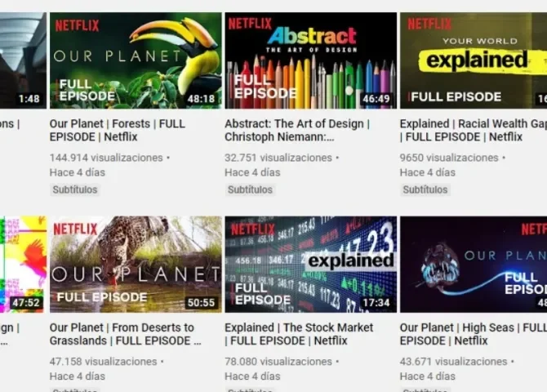Click 'Hace 4 días' under Racial Wealth Gap

tap(428, 172)
